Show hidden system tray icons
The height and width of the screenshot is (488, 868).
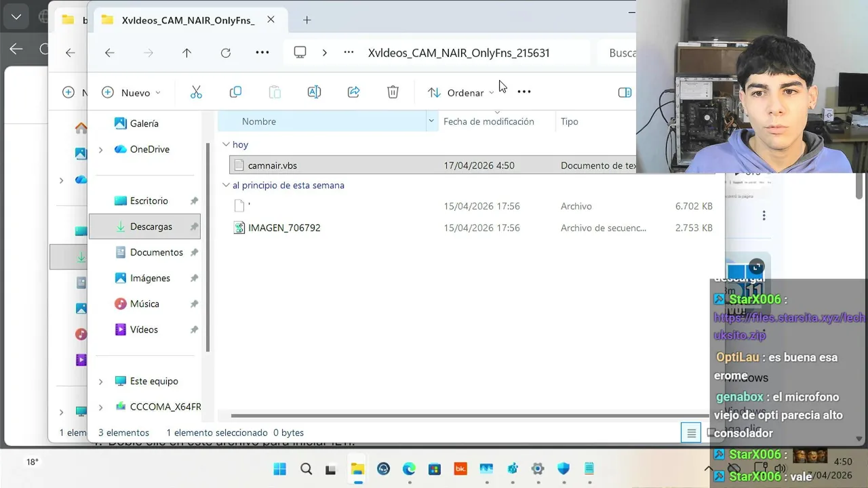coord(709,468)
